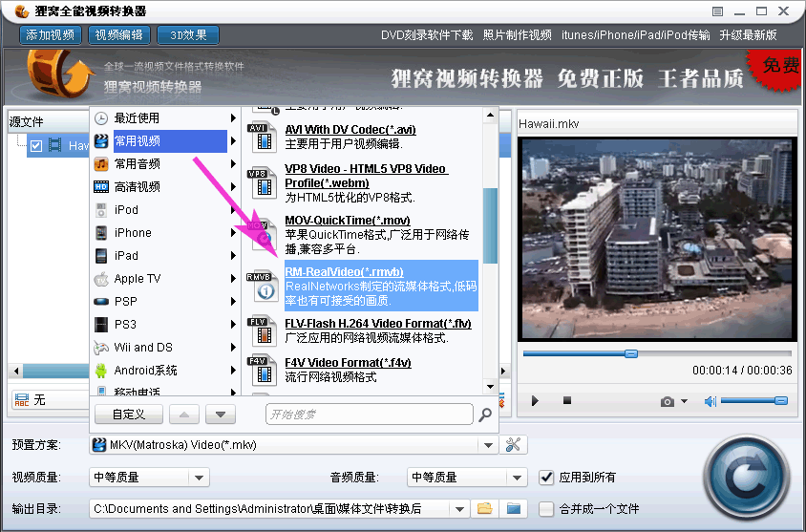
Task: Select F4V Video Format(*.f4v)
Action: (348, 363)
